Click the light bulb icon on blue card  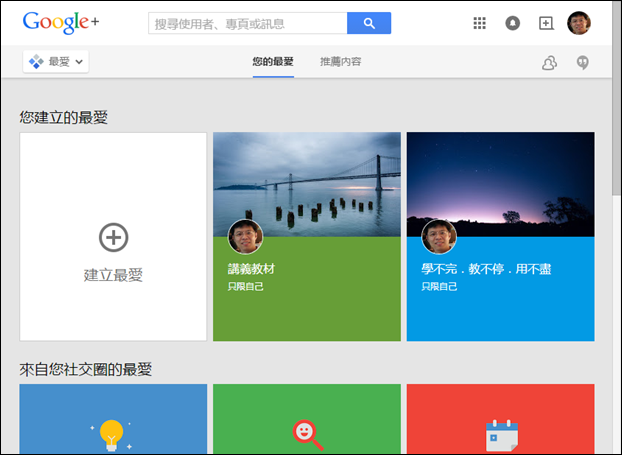click(x=111, y=435)
